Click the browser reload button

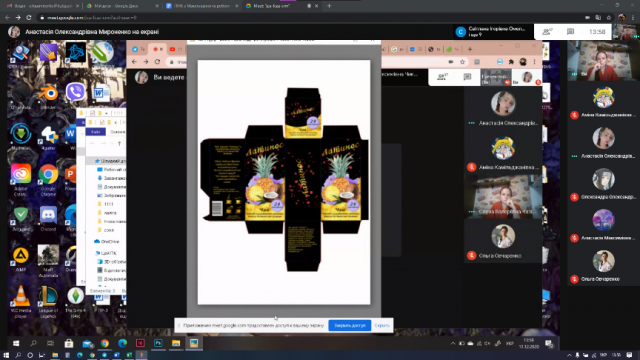click(29, 18)
